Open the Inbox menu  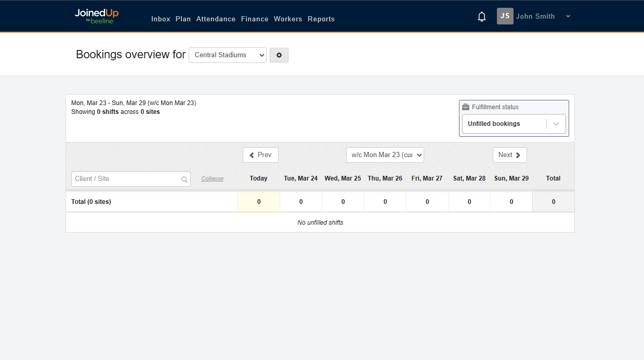pyautogui.click(x=161, y=19)
